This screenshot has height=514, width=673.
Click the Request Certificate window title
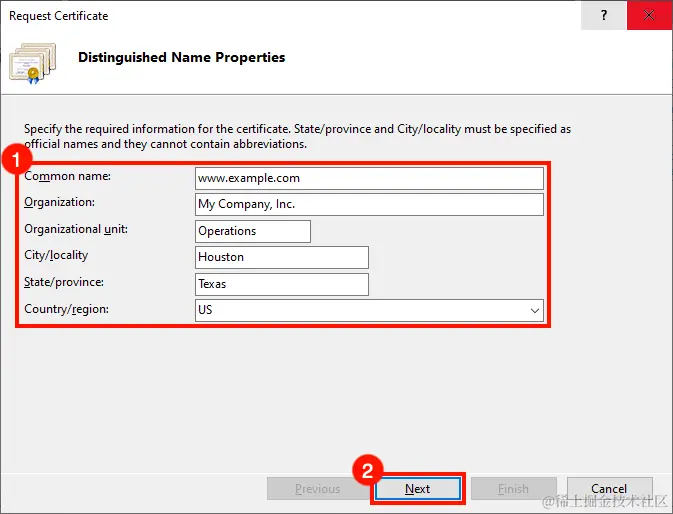click(59, 16)
